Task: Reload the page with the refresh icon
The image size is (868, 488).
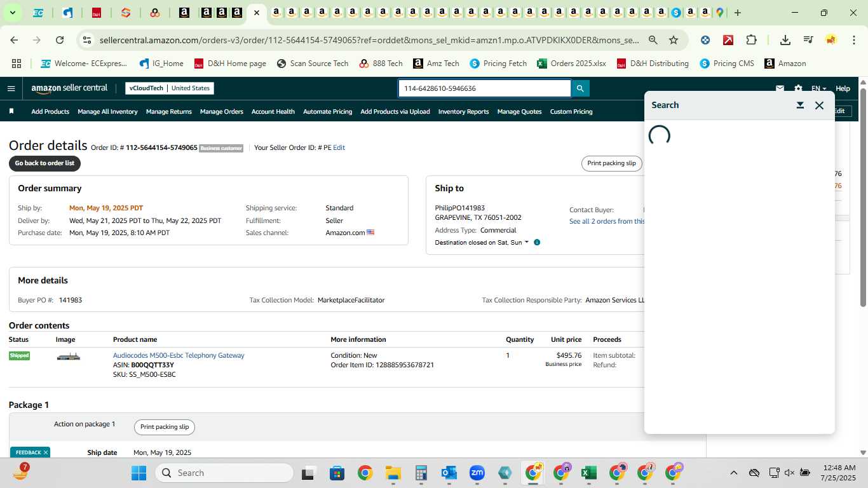Action: point(60,40)
